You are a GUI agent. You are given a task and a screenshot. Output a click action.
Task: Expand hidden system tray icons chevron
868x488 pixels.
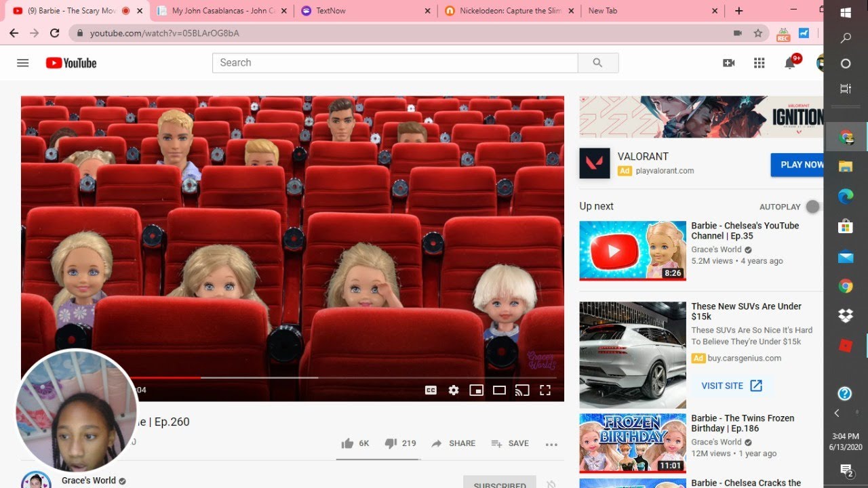click(837, 413)
